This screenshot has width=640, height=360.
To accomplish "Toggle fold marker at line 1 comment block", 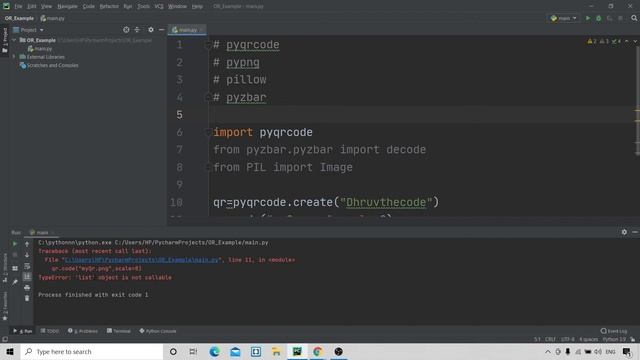I will (x=207, y=45).
